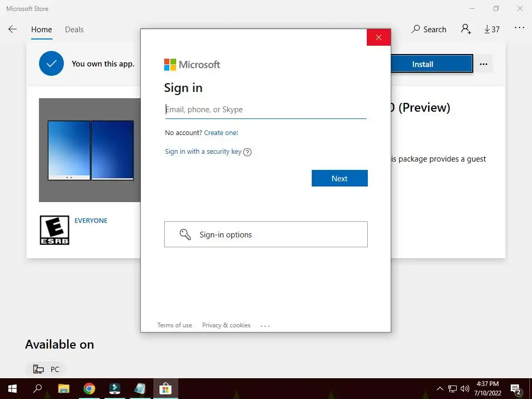Click Sign in with a security key
532x399 pixels.
pos(203,151)
